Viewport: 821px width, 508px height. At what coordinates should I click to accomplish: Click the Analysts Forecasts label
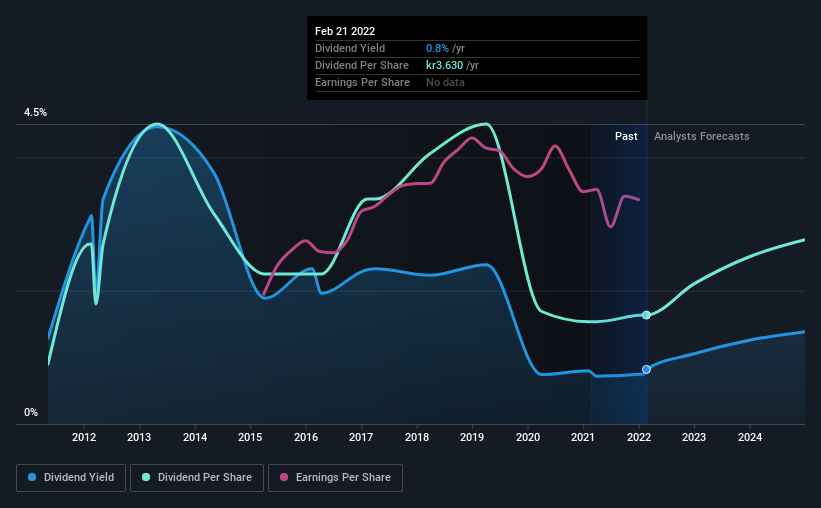point(702,136)
